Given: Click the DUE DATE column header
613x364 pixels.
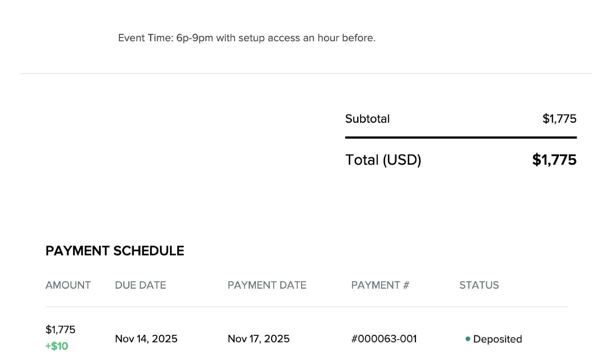Looking at the screenshot, I should pyautogui.click(x=140, y=285).
